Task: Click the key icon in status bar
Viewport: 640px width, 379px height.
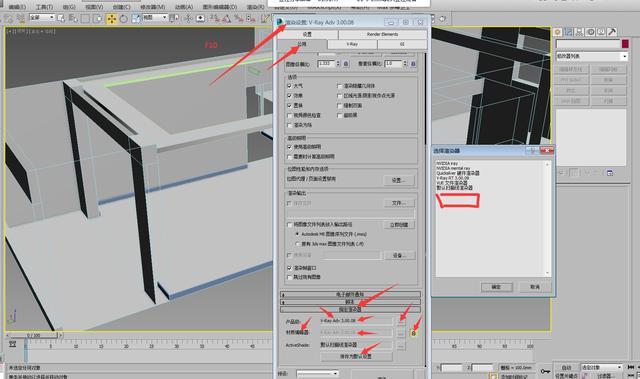Action: pyautogui.click(x=545, y=371)
